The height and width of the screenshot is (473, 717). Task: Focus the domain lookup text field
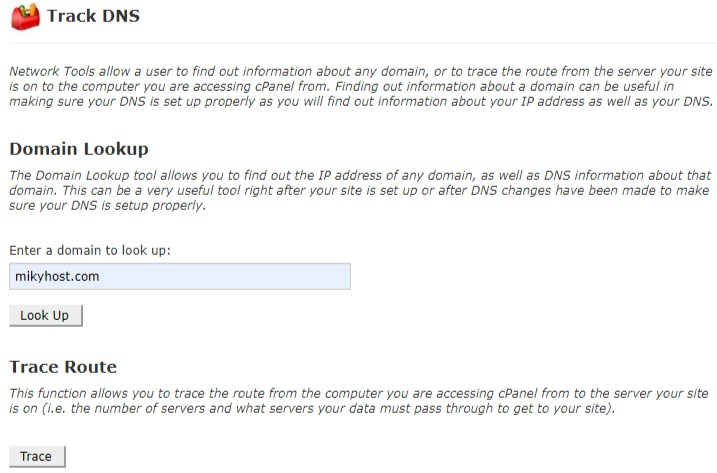(180, 276)
